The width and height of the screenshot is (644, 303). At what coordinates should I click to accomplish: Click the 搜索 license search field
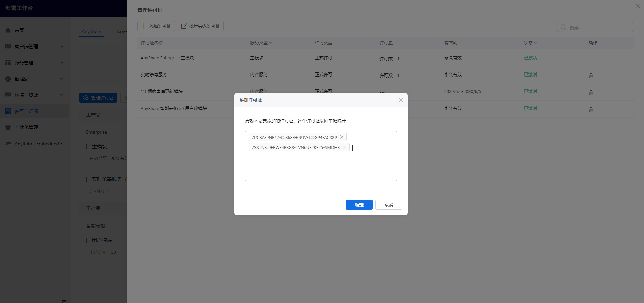tap(595, 27)
